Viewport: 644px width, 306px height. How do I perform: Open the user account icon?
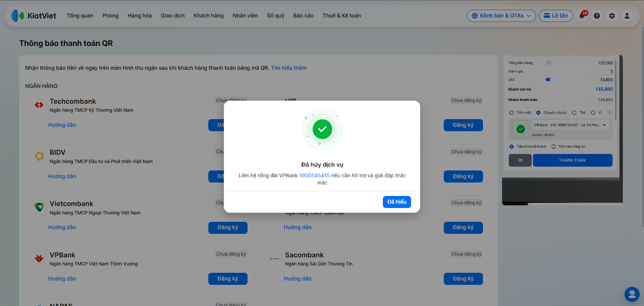pyautogui.click(x=627, y=16)
